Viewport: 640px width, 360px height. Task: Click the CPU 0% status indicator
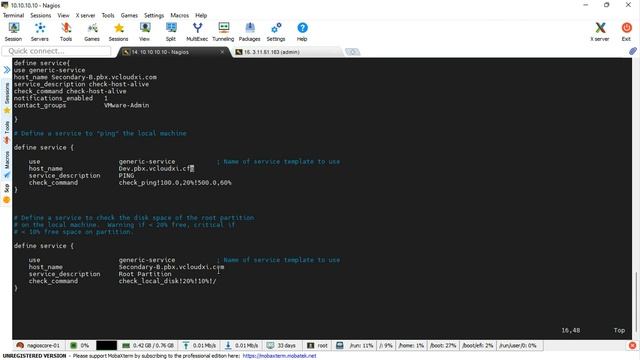coord(80,345)
